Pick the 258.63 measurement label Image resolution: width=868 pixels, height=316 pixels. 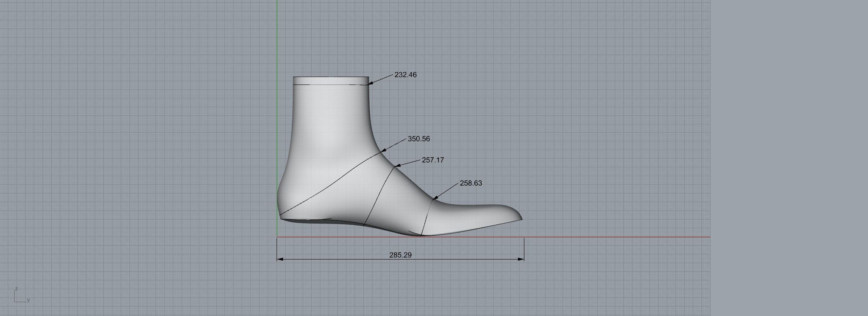point(471,183)
